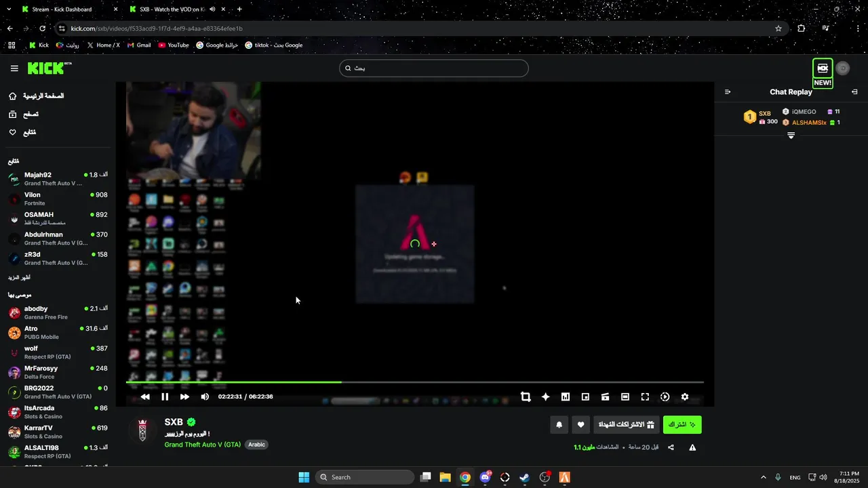Open wolf Respect RP channel
The width and height of the screenshot is (868, 488).
58,352
